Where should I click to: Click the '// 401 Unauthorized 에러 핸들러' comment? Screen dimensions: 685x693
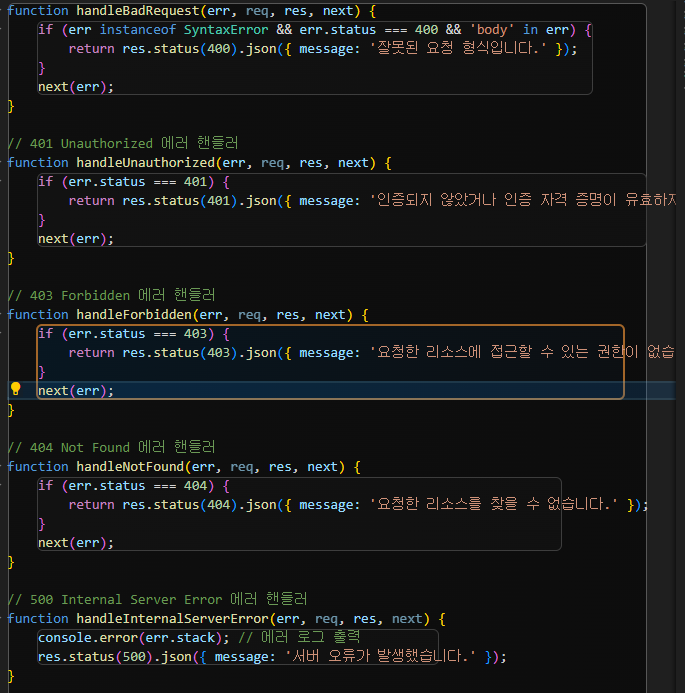(x=123, y=143)
